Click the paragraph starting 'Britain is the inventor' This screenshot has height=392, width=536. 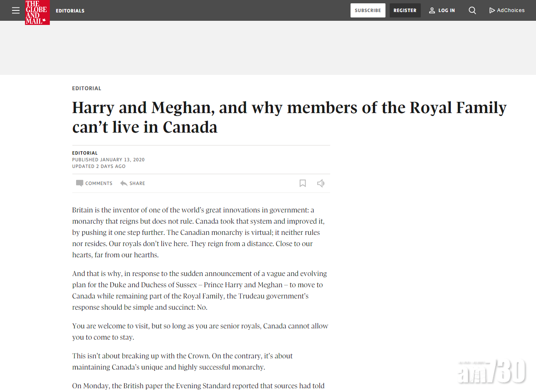tap(198, 232)
